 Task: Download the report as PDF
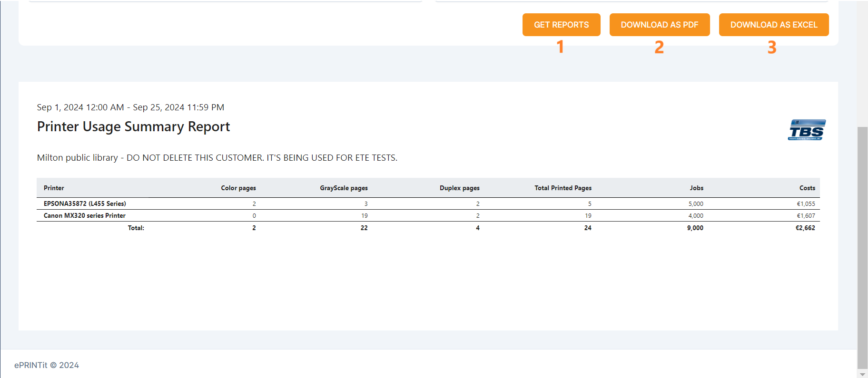pos(659,25)
